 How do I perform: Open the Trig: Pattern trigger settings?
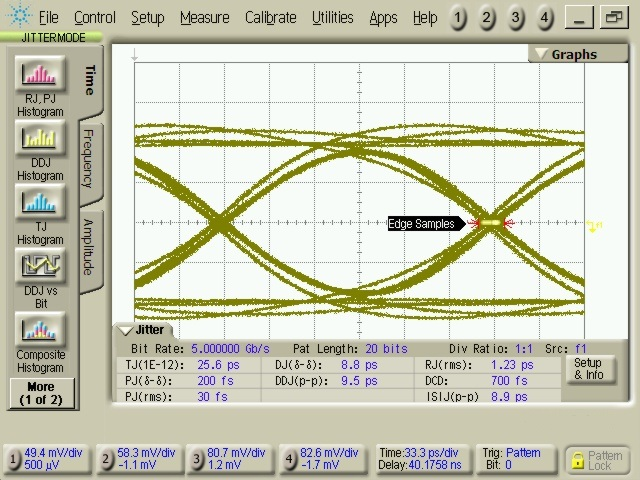coord(516,459)
